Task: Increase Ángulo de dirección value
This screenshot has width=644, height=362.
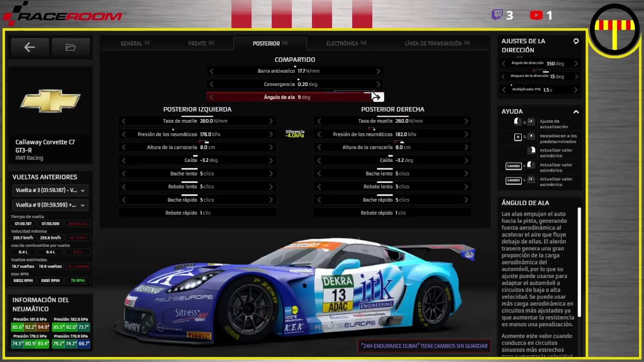Action: click(576, 63)
